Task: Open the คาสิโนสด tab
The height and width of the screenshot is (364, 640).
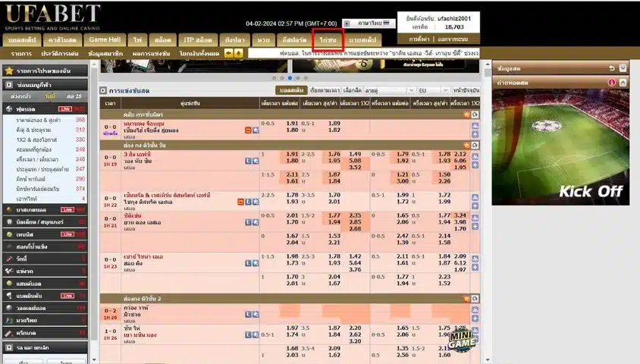Action: (62, 39)
